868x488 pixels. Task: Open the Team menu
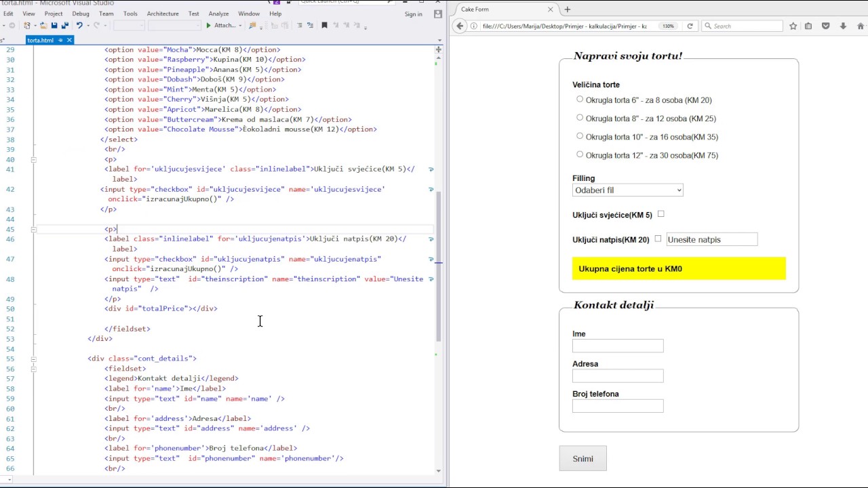(x=106, y=14)
